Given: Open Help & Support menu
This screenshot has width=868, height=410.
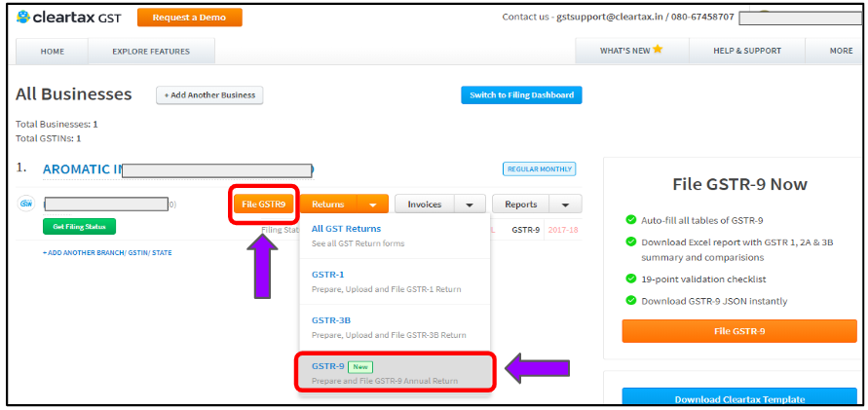Looking at the screenshot, I should [747, 51].
